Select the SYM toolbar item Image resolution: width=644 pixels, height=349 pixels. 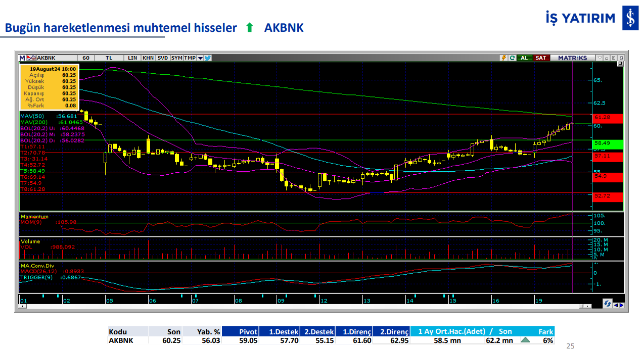[x=176, y=58]
